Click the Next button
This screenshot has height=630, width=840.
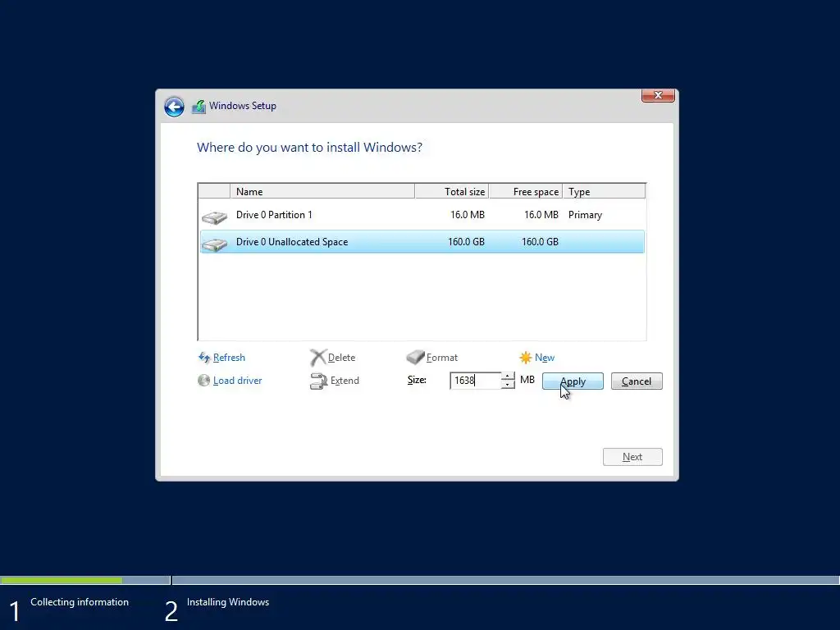tap(632, 457)
